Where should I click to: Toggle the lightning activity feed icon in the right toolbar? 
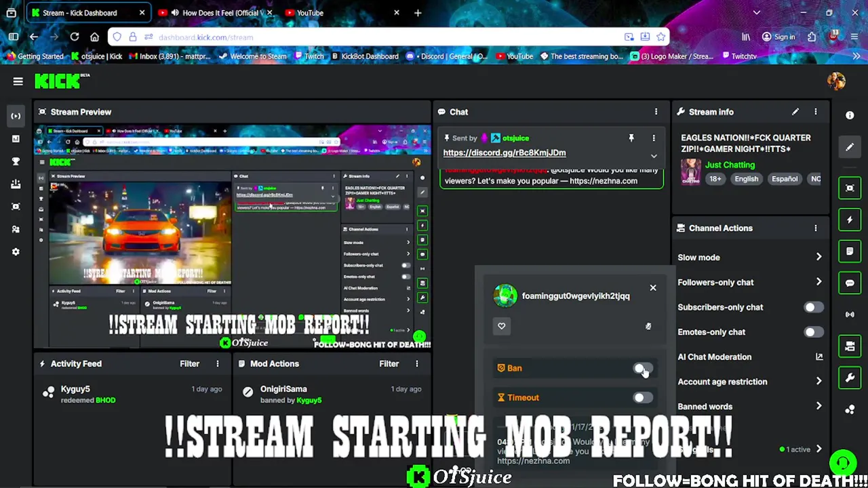pos(850,220)
